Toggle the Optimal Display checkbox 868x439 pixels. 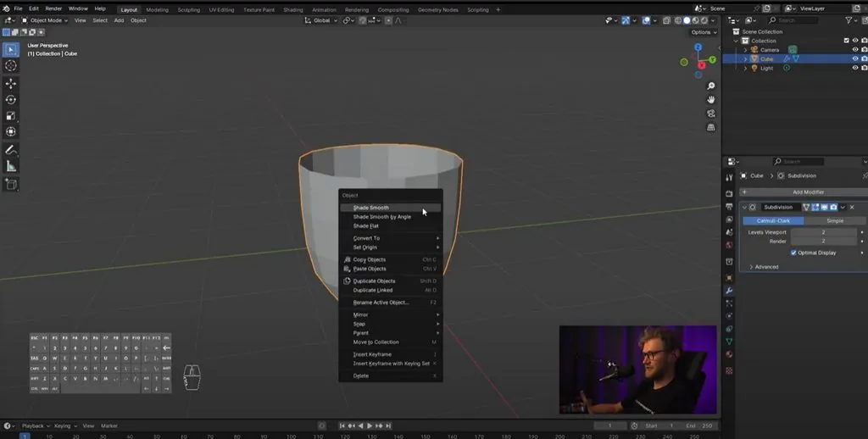pyautogui.click(x=793, y=253)
